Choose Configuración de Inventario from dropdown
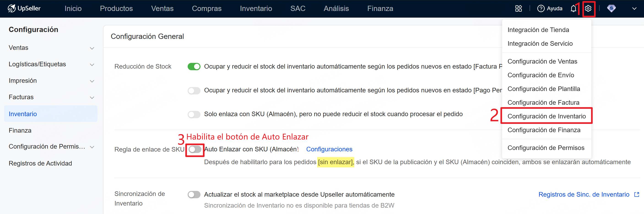The width and height of the screenshot is (644, 214). coord(547,116)
